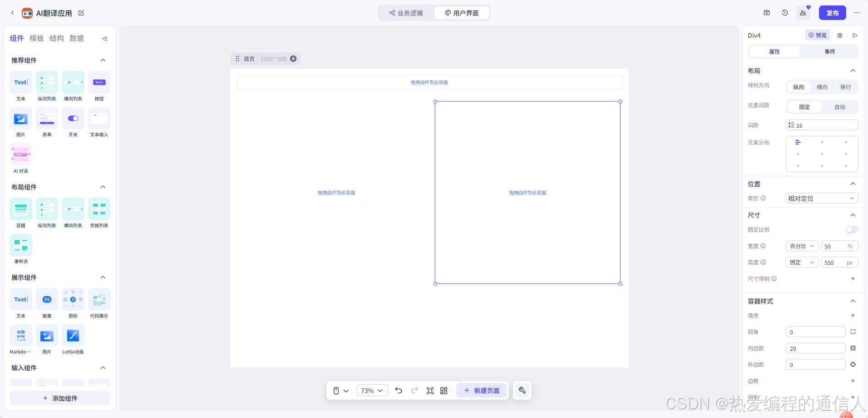
Task: Go back using the top-left arrow
Action: 12,13
